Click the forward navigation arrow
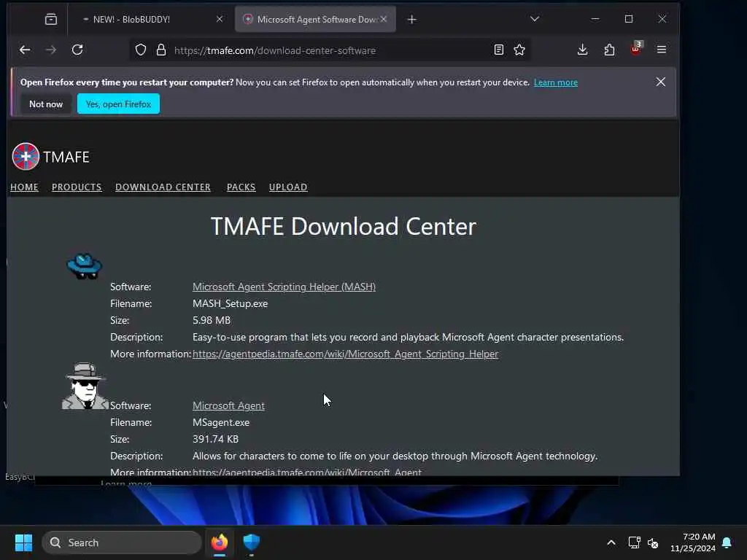 (51, 50)
